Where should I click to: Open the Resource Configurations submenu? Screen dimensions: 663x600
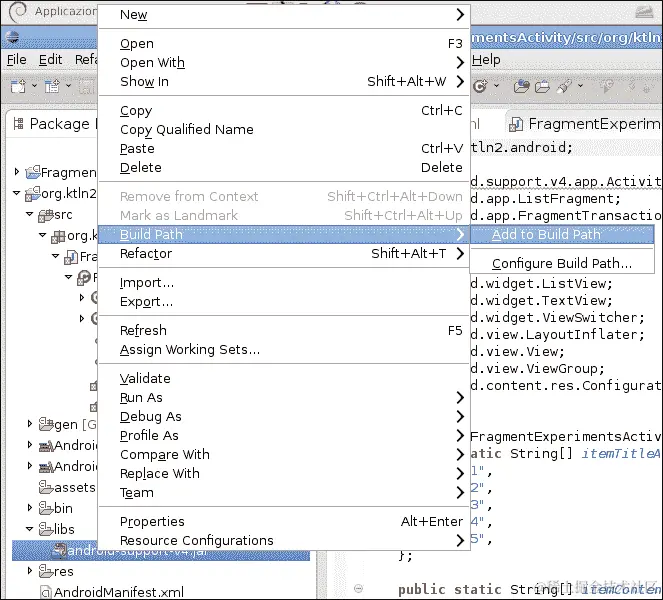coord(284,540)
